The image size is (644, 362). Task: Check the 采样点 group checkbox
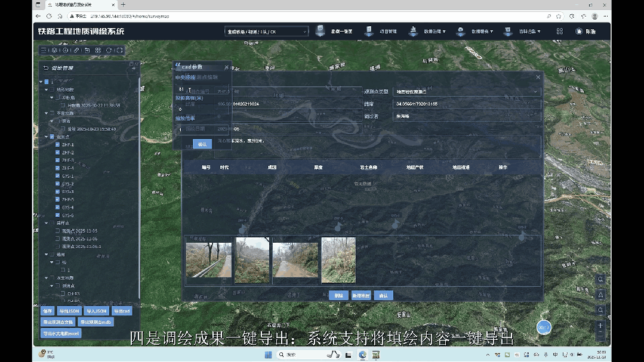[x=52, y=223]
